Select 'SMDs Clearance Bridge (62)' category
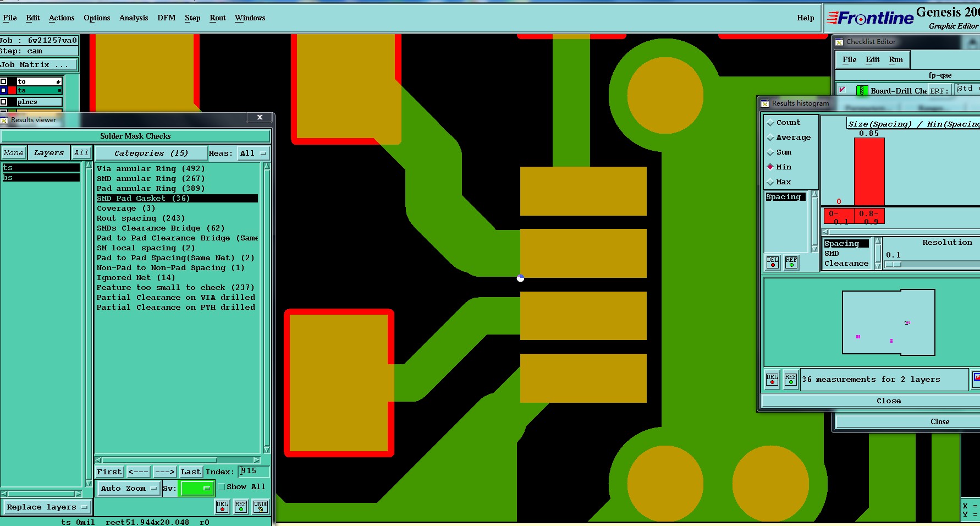This screenshot has width=980, height=526. point(161,228)
